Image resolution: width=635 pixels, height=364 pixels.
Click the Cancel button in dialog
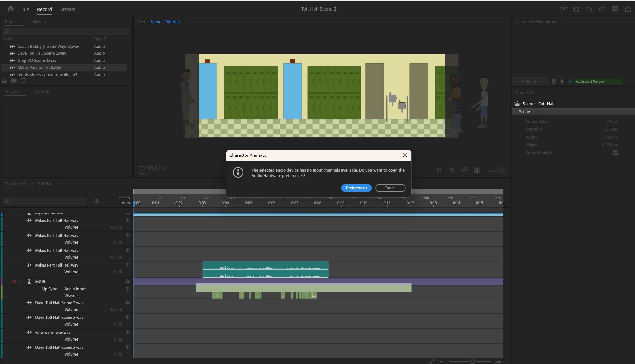click(x=390, y=188)
